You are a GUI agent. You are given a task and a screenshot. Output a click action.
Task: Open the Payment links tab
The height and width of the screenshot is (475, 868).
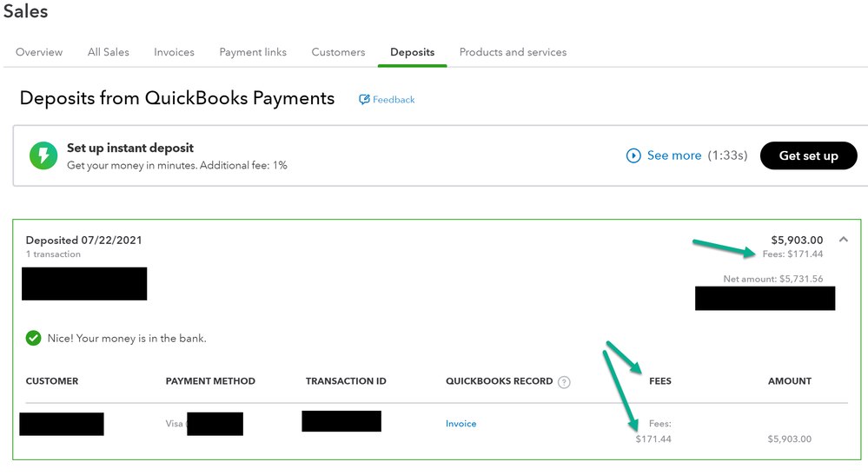pos(253,52)
